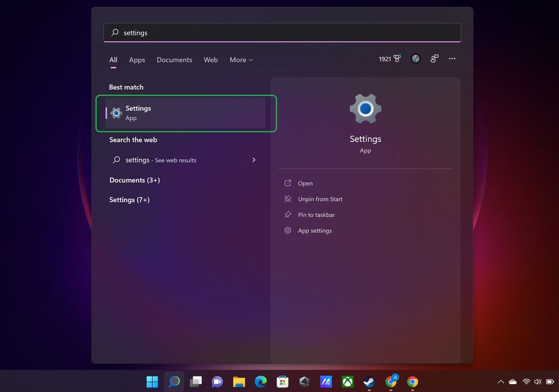Expand the Settings (7+) results group

[129, 200]
